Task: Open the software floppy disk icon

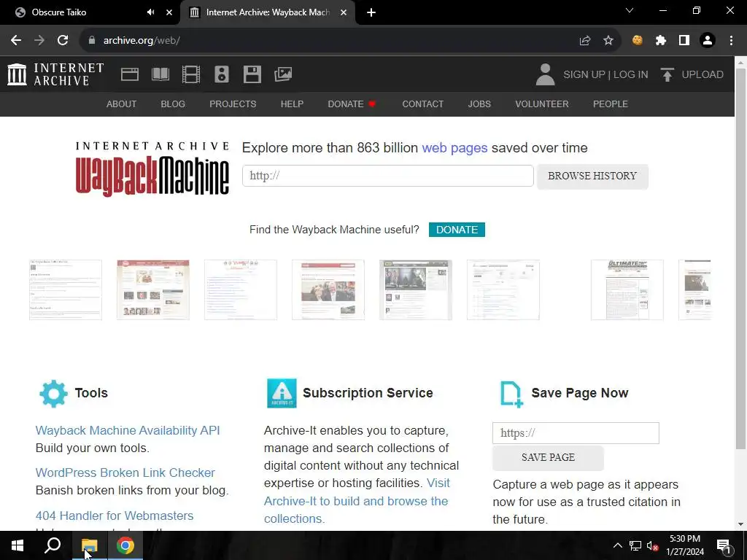Action: (x=252, y=74)
